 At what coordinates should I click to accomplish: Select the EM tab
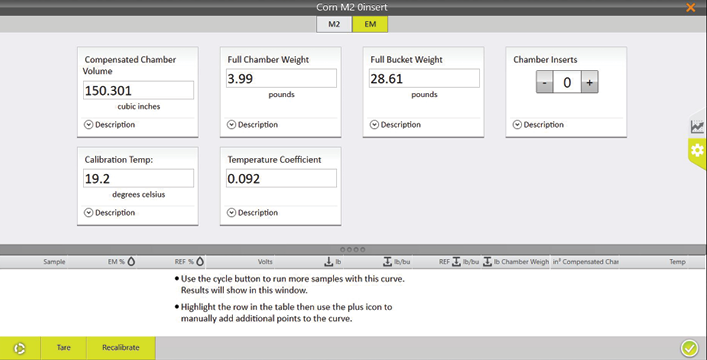[x=370, y=24]
